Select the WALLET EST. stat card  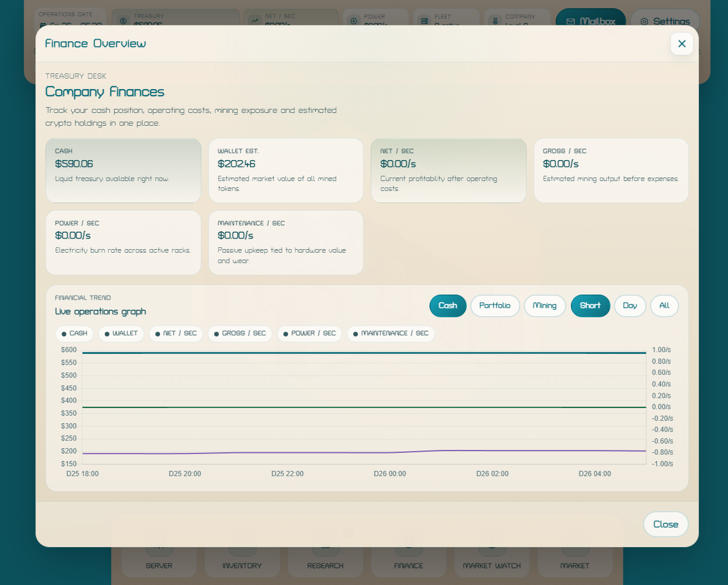tap(286, 171)
